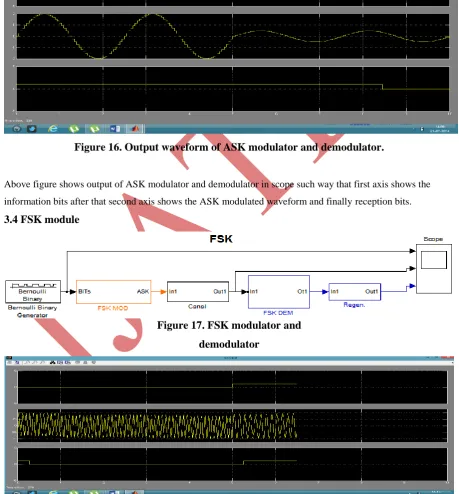Click the BITs port on FSK MOD
Screen dimensions: 459x494
[84, 291]
